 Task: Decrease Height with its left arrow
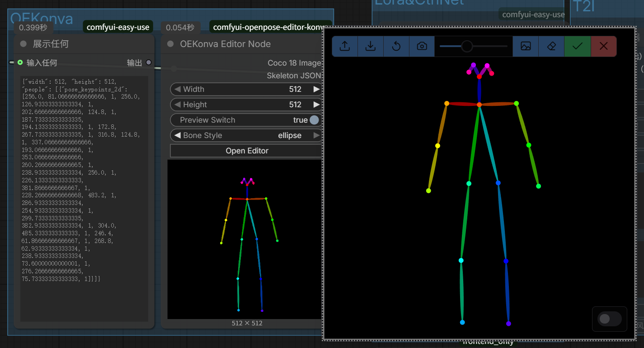[177, 105]
